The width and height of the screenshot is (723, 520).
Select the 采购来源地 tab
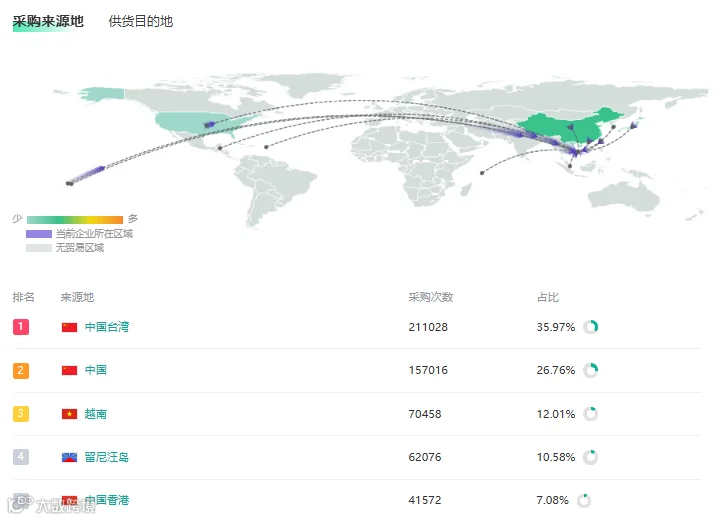[48, 21]
